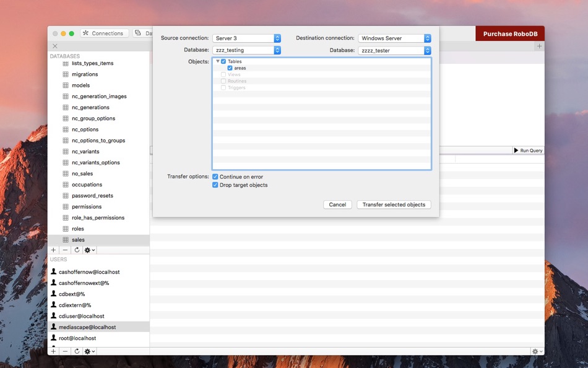
Task: Toggle the areas table checkbox
Action: tap(230, 68)
